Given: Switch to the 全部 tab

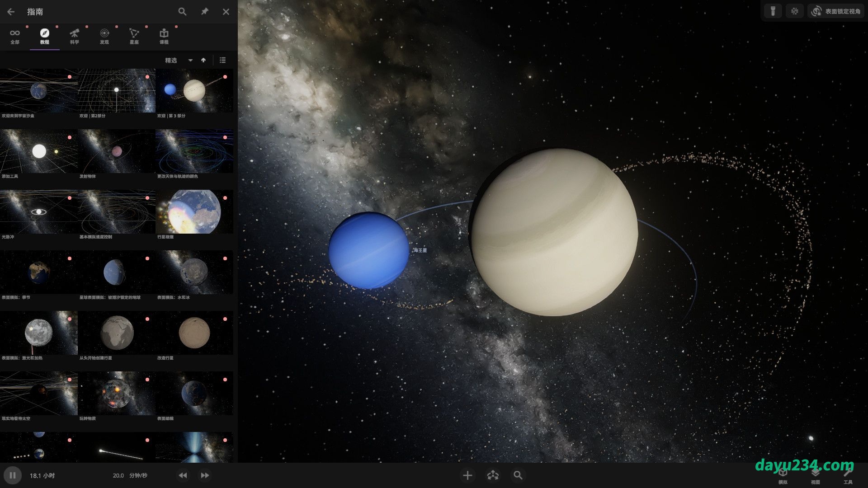Looking at the screenshot, I should [x=15, y=36].
